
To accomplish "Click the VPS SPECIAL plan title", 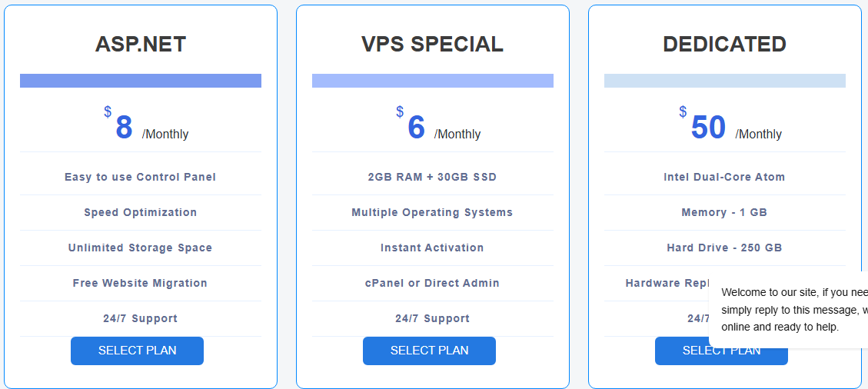I will click(432, 45).
